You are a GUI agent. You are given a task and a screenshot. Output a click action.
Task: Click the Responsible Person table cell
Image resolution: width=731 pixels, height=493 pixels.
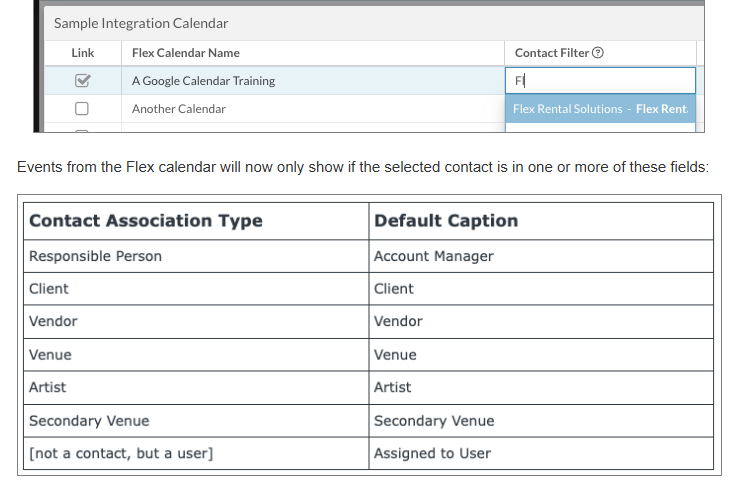[95, 256]
